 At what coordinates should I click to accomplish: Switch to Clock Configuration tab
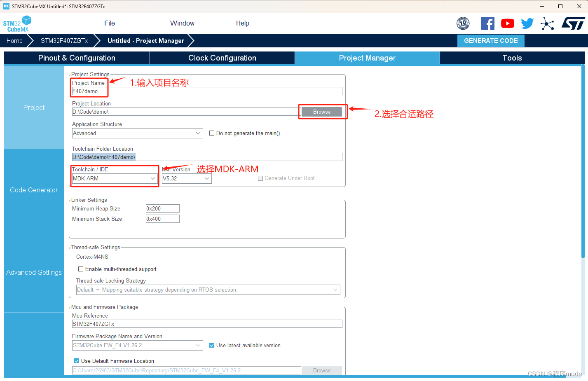[222, 58]
